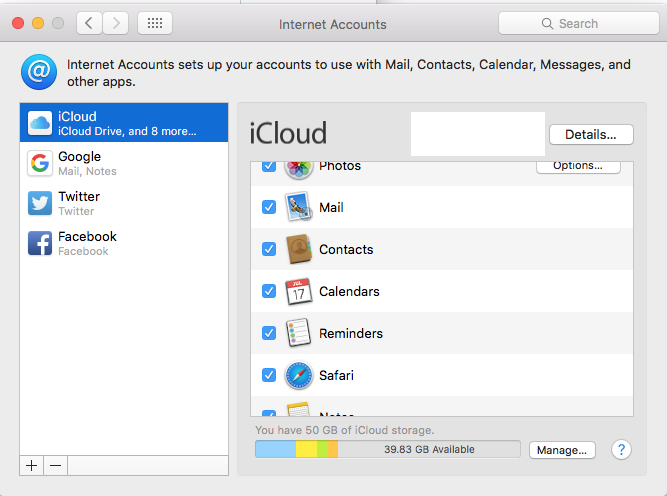Click the Google G logo icon
The height and width of the screenshot is (496, 667).
coord(40,163)
